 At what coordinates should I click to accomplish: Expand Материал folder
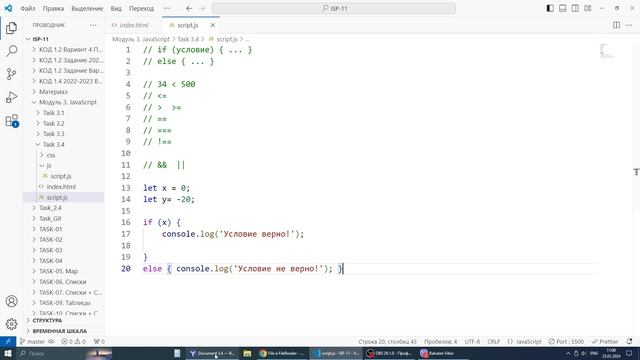[64, 91]
